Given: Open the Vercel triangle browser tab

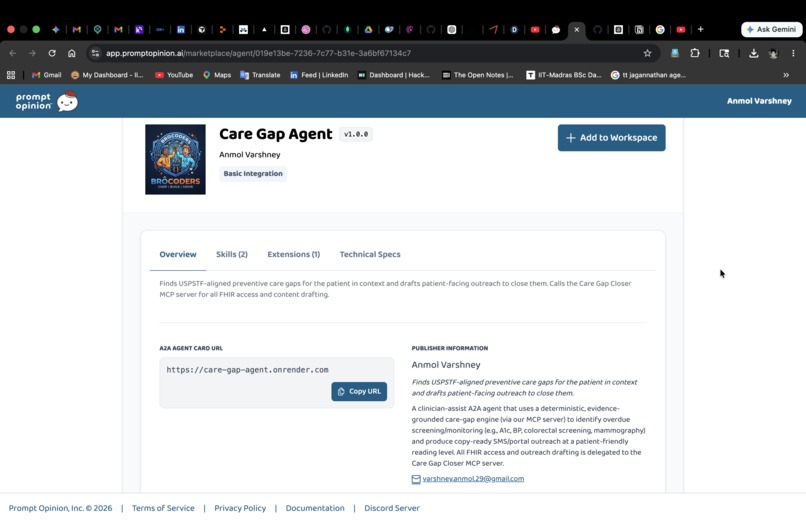Looking at the screenshot, I should [264, 29].
